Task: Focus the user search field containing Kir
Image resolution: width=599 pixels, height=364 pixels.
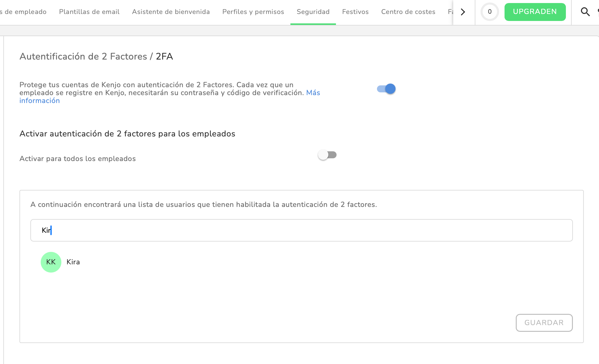Action: (301, 230)
